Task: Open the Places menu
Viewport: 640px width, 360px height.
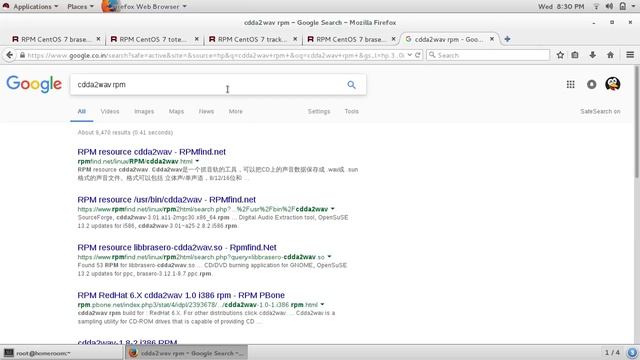Action: click(x=80, y=7)
